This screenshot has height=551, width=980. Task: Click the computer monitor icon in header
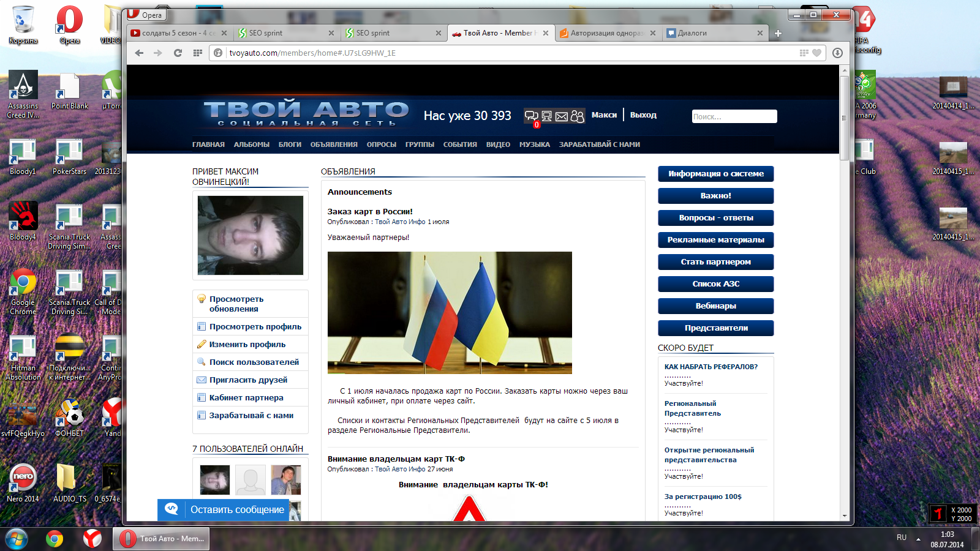(x=546, y=116)
